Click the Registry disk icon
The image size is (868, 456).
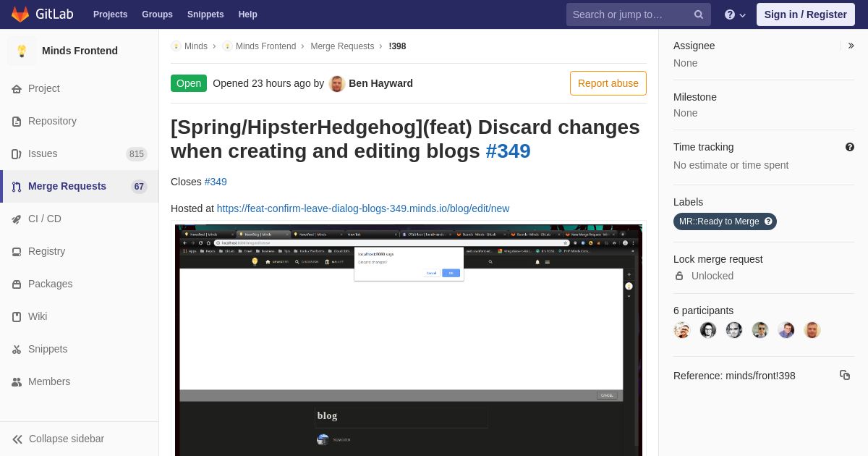17,252
